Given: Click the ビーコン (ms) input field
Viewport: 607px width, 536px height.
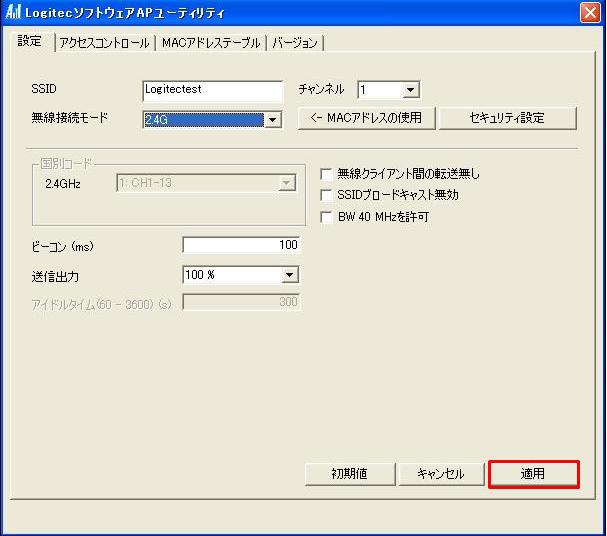Looking at the screenshot, I should coord(241,245).
